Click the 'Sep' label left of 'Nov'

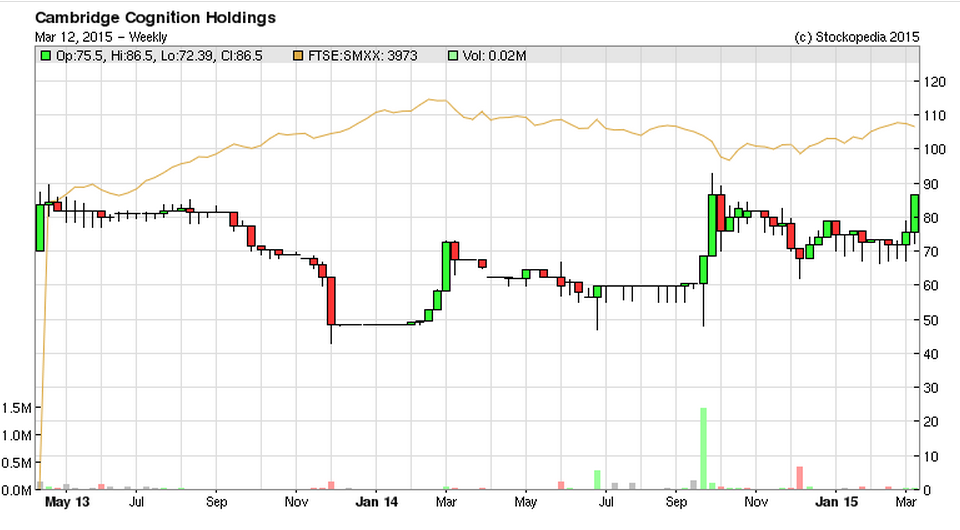pyautogui.click(x=216, y=502)
